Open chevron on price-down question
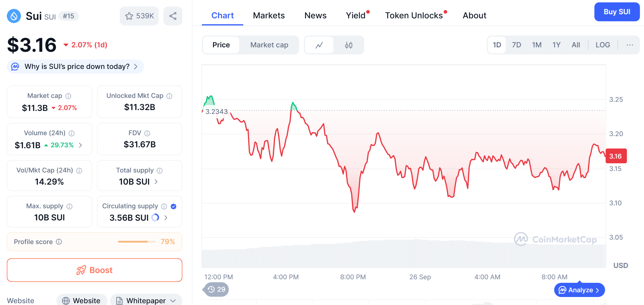This screenshot has width=644, height=305. point(136,67)
